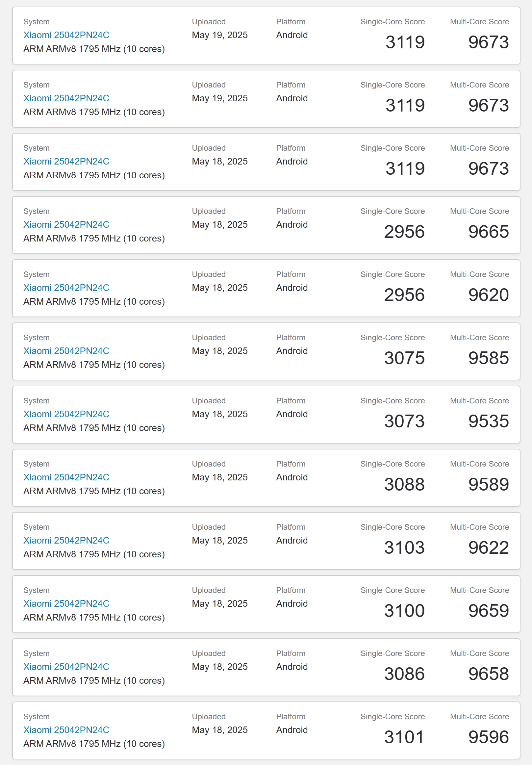Open the Xiaomi link with multi-core 9658
The width and height of the screenshot is (532, 765).
66,667
